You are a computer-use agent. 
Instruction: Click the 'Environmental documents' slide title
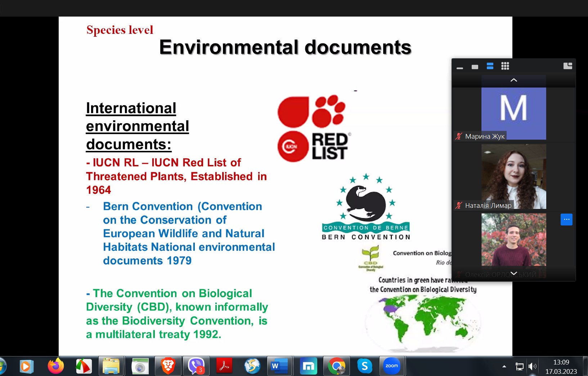coord(285,47)
